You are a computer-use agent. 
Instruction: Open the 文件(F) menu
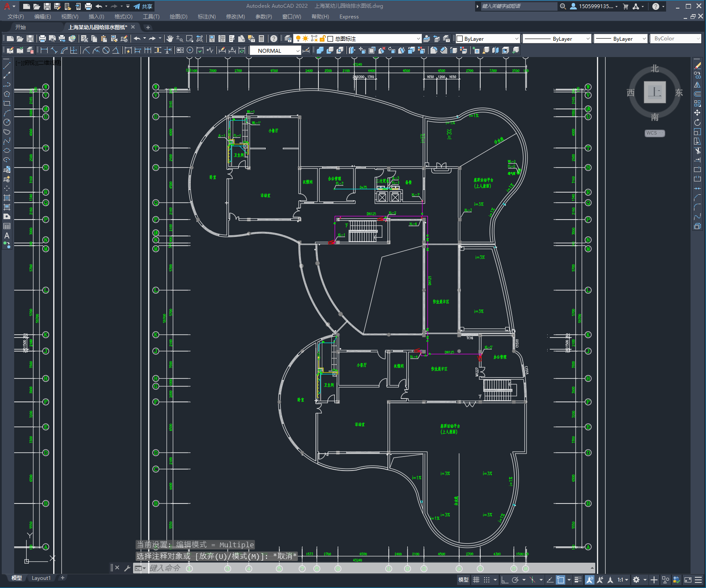click(x=16, y=17)
